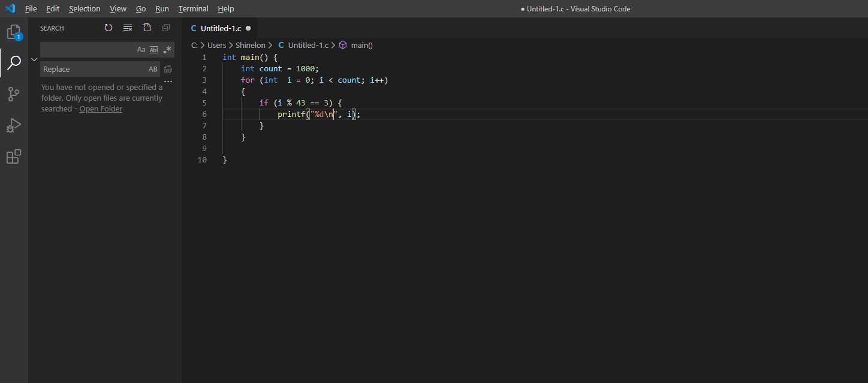This screenshot has width=868, height=383.
Task: Collapse the Replace field chevron
Action: click(x=34, y=59)
